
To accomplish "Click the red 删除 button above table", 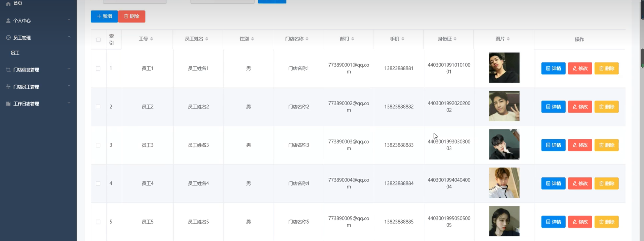I will tap(132, 16).
